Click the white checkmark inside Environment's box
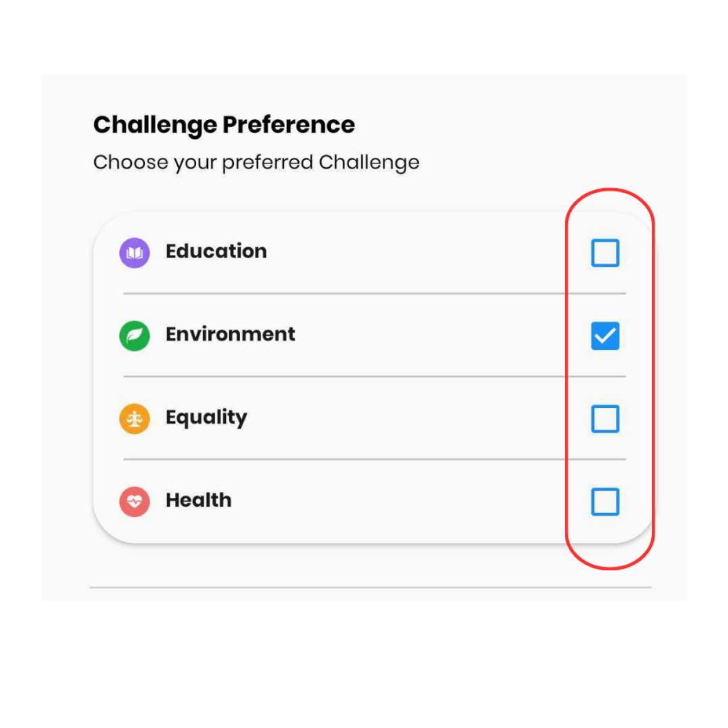 605,336
